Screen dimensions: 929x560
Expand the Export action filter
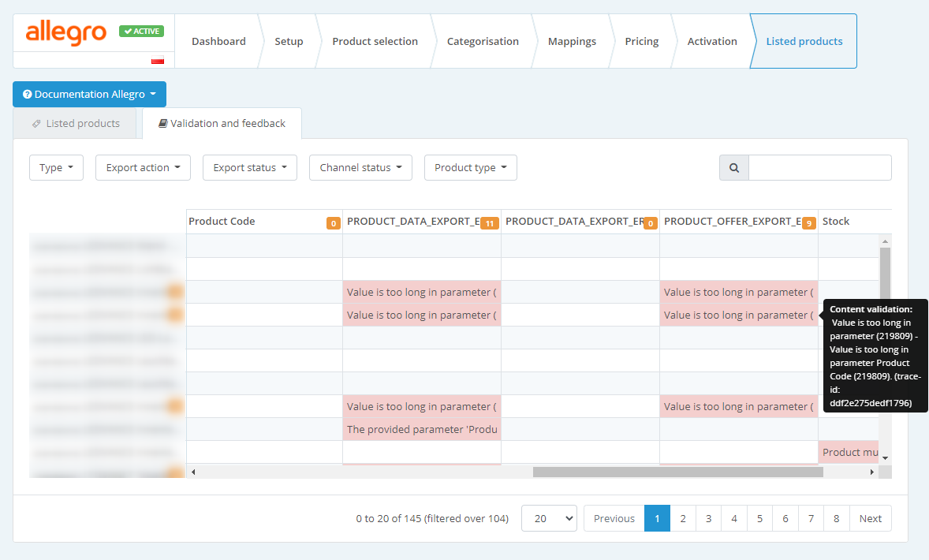(x=143, y=168)
